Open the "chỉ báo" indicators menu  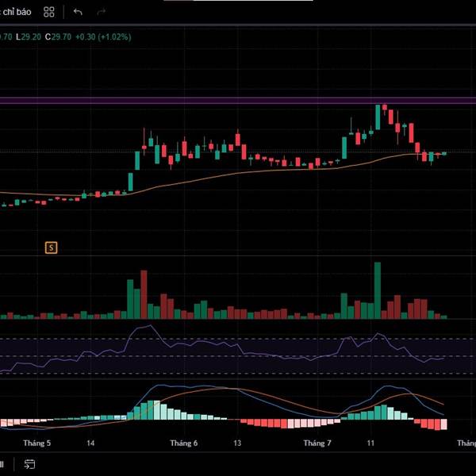15,12
